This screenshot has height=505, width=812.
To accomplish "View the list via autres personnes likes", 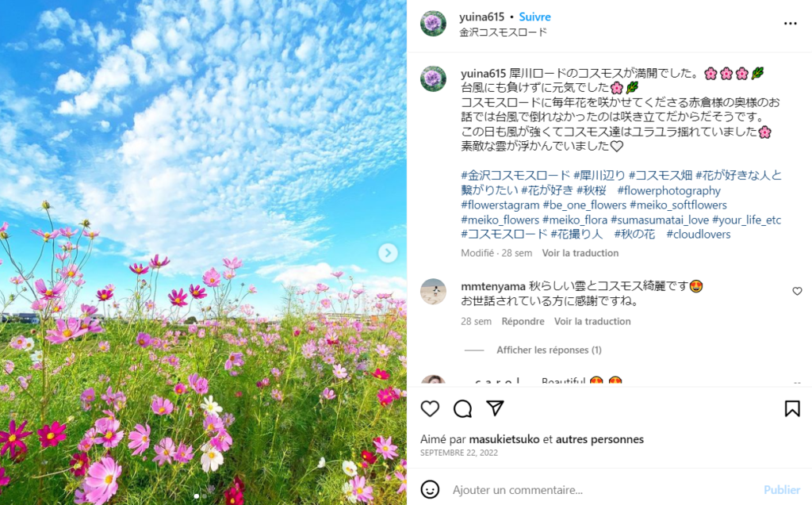I will click(599, 439).
